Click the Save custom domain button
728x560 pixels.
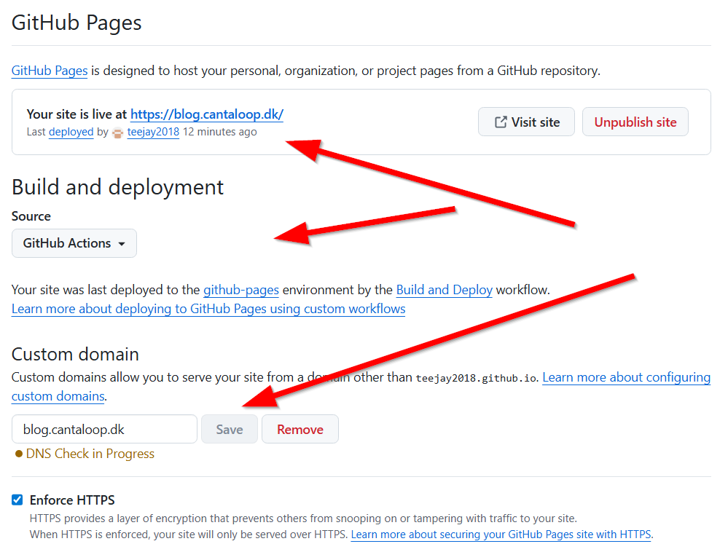[x=229, y=430]
